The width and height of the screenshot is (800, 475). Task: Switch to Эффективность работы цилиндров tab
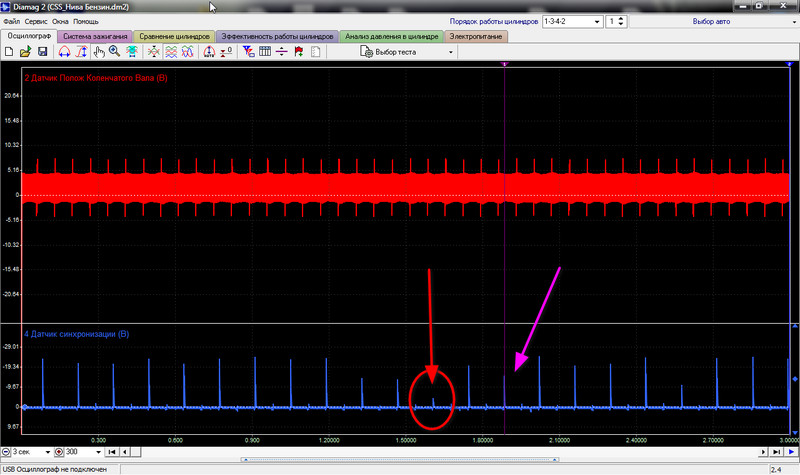tap(277, 36)
